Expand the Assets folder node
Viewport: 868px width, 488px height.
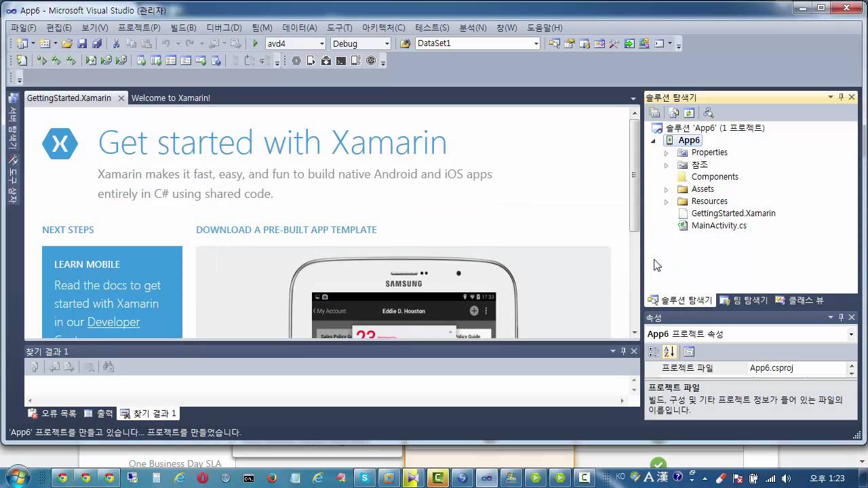666,190
